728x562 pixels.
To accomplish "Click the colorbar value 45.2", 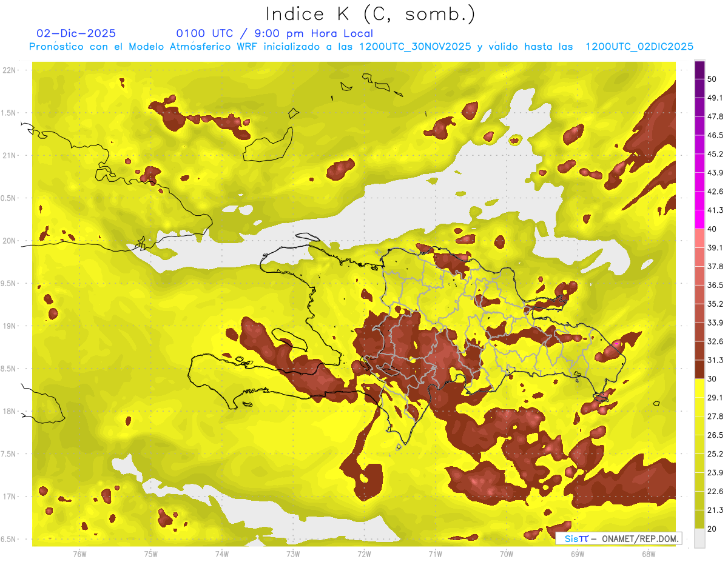I will (715, 154).
